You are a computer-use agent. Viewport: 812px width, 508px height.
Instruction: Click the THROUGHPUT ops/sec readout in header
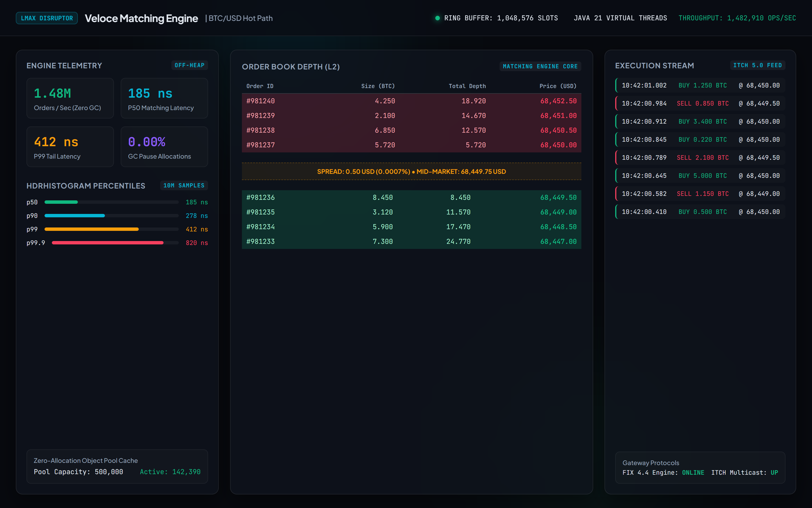point(737,18)
